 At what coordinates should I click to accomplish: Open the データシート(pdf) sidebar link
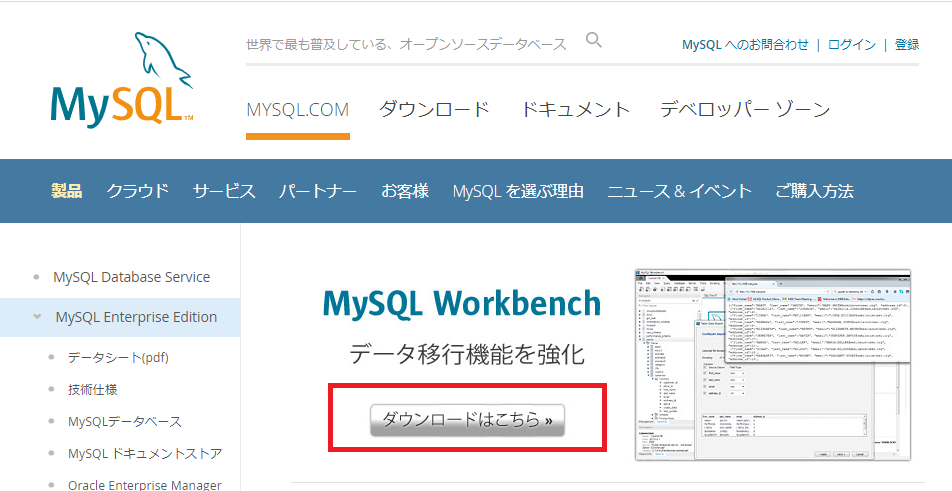[x=118, y=357]
